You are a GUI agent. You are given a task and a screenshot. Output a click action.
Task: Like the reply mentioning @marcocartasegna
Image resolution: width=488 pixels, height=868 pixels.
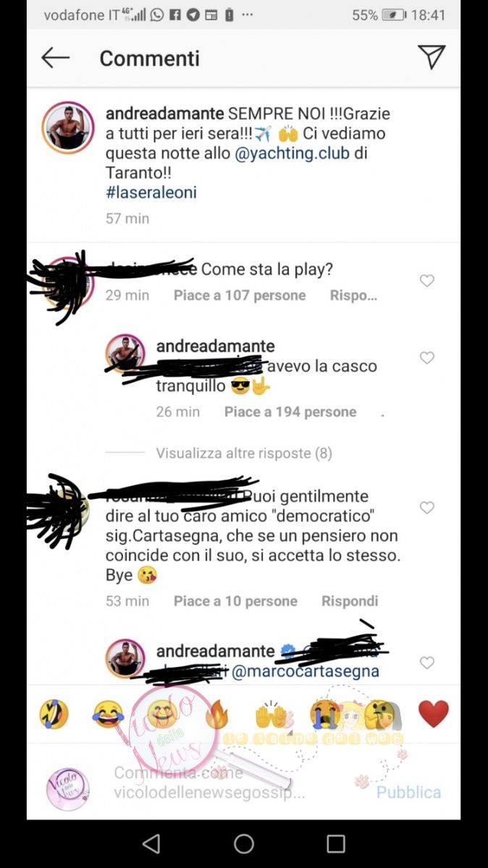pyautogui.click(x=427, y=663)
